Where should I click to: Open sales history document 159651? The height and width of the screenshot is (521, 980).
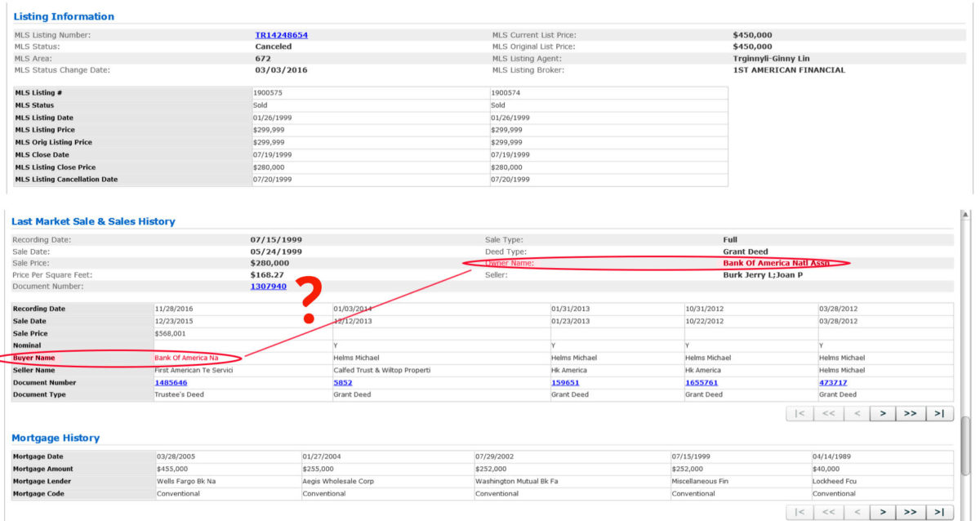[x=566, y=382]
